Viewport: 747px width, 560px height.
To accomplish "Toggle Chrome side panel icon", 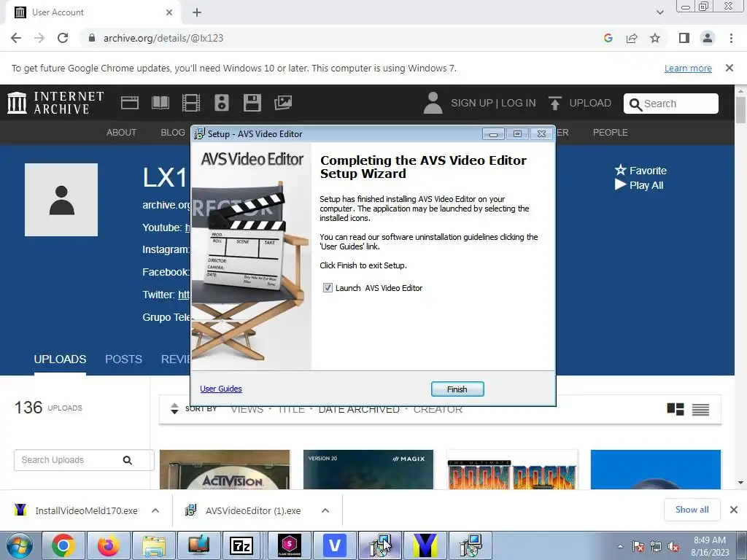I will coord(684,38).
